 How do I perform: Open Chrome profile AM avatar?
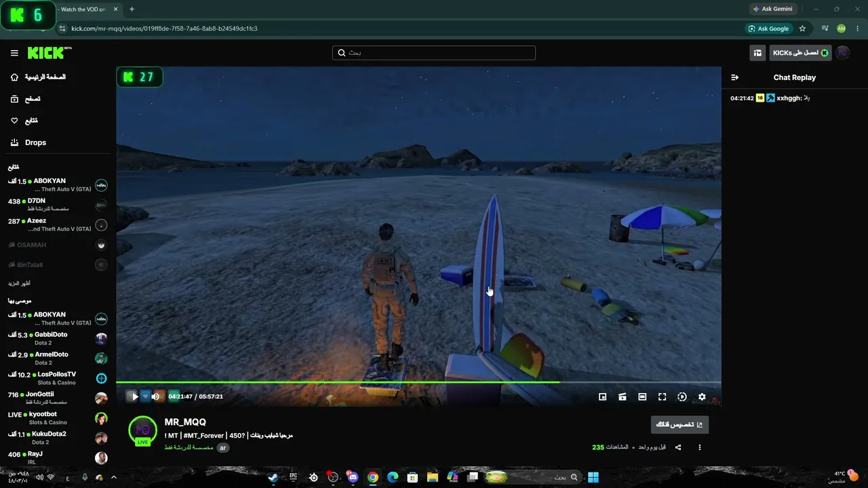tap(842, 28)
